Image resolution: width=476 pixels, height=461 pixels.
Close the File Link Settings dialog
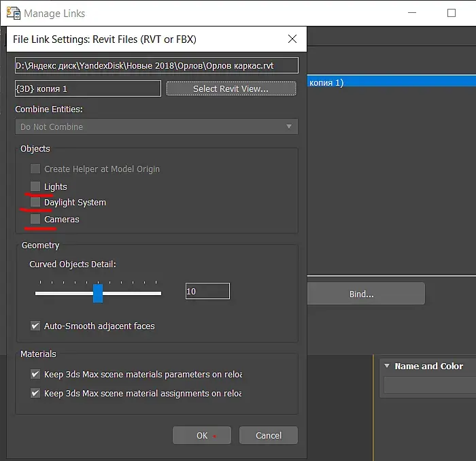click(292, 39)
